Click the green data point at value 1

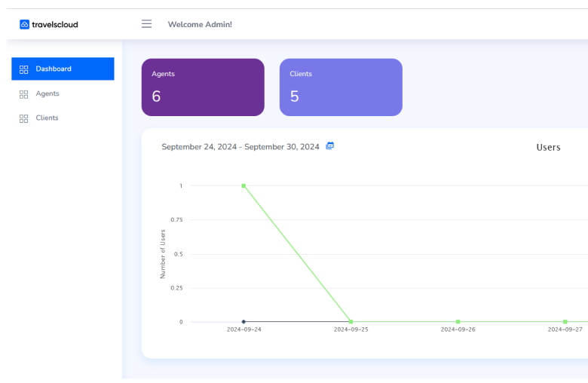[243, 185]
